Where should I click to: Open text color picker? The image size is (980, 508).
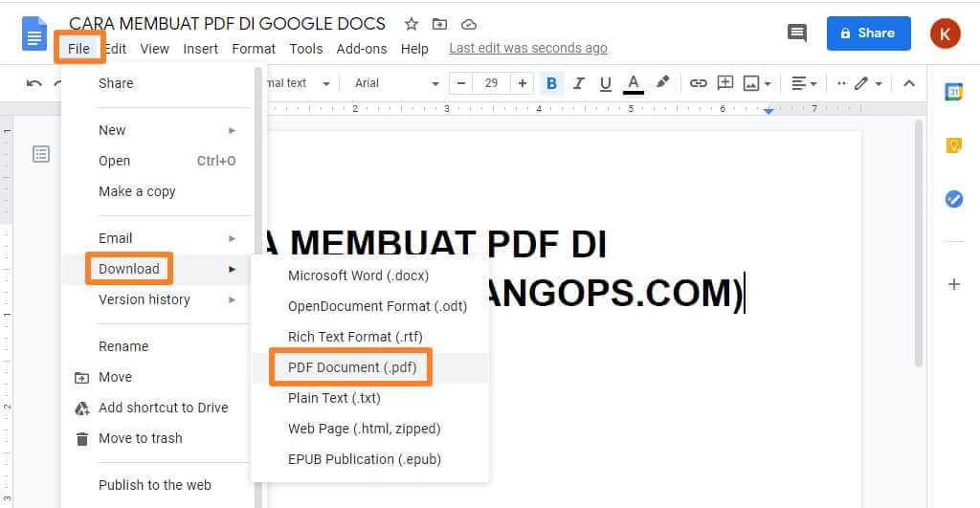[634, 84]
